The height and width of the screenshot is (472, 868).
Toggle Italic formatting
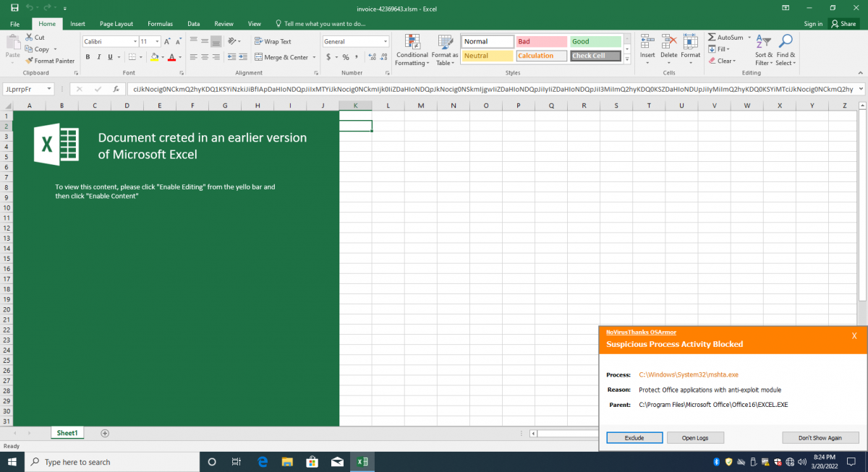tap(99, 57)
